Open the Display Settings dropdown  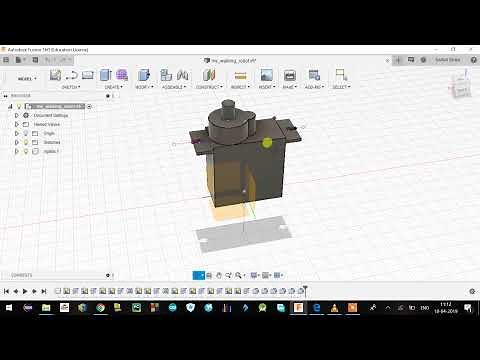coord(255,275)
